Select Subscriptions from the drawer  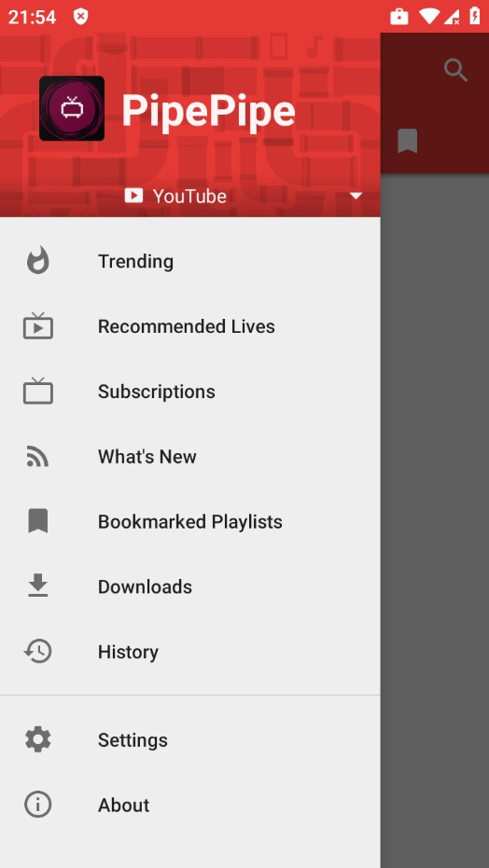(190, 392)
